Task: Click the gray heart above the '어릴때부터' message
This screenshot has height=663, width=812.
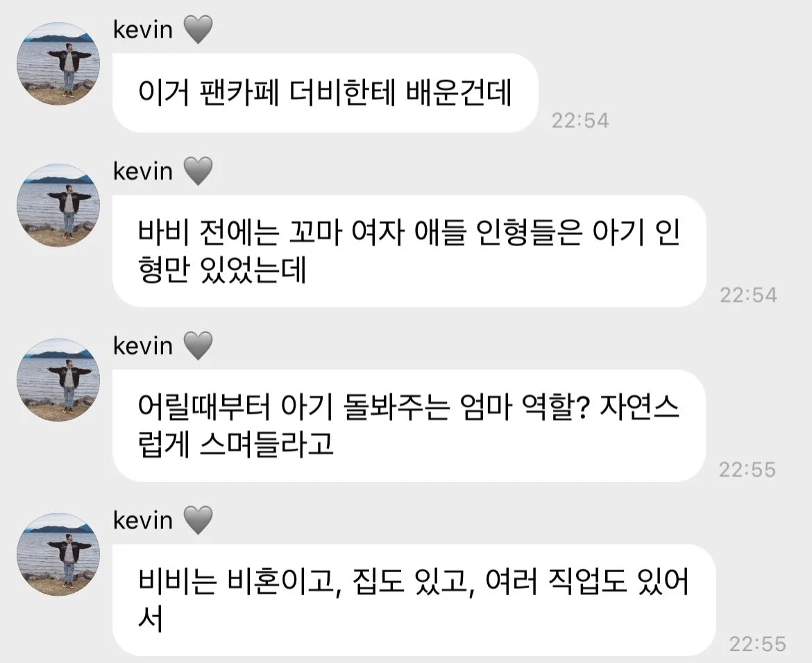Action: pos(198,346)
